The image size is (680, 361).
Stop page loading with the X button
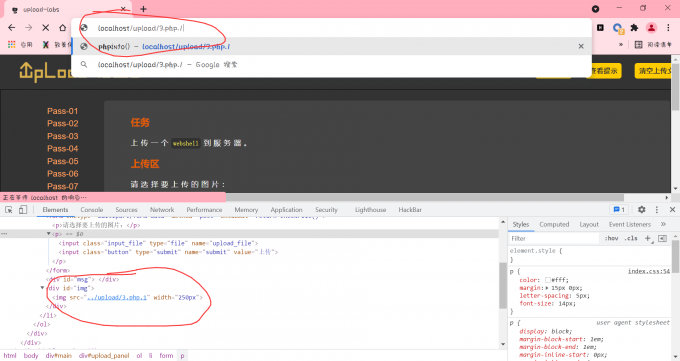tap(46, 28)
